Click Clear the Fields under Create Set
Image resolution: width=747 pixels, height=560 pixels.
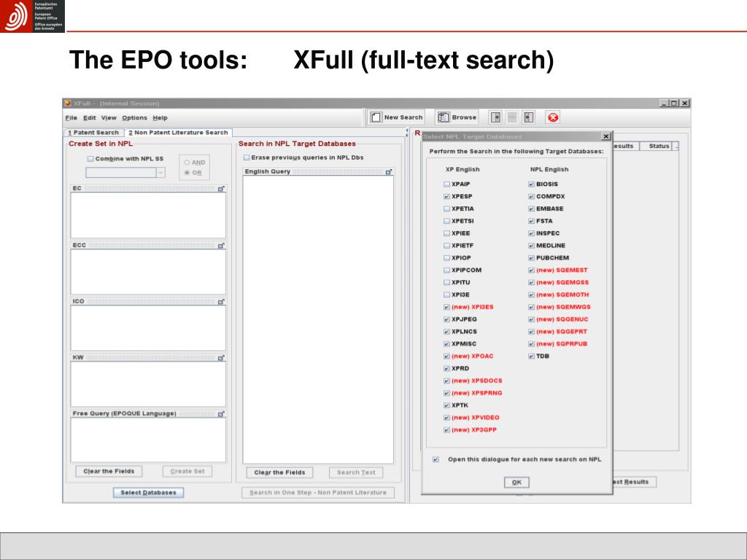tap(109, 472)
